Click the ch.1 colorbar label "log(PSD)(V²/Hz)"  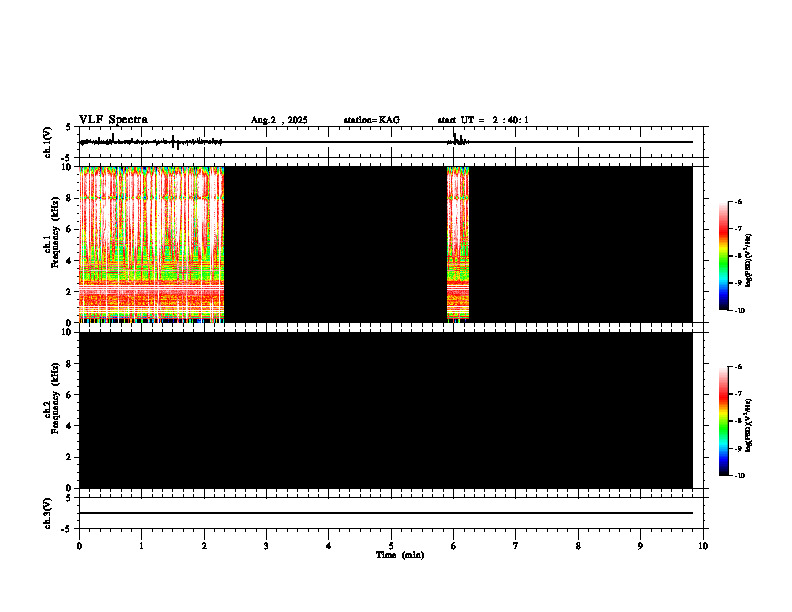(749, 260)
